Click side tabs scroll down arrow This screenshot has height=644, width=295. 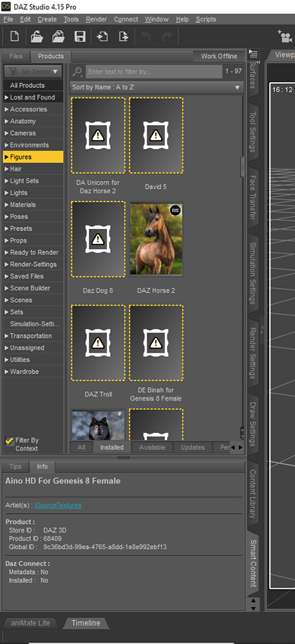[253, 608]
